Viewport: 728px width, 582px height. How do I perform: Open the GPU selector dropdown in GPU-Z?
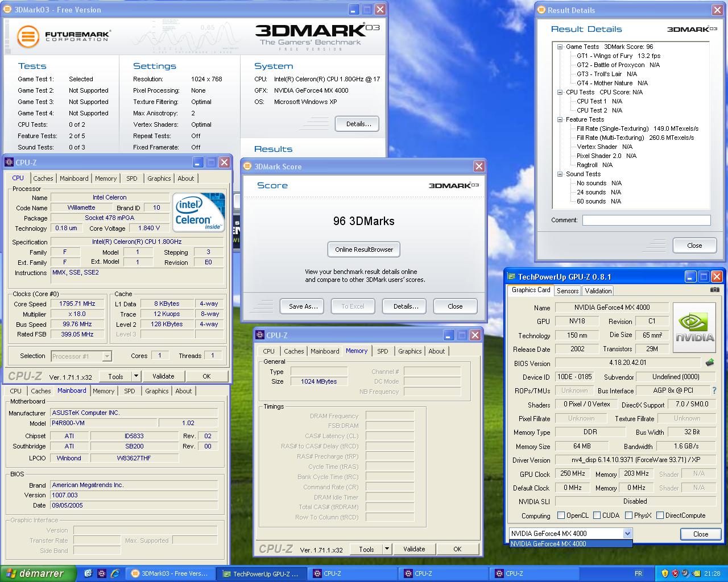(x=627, y=533)
